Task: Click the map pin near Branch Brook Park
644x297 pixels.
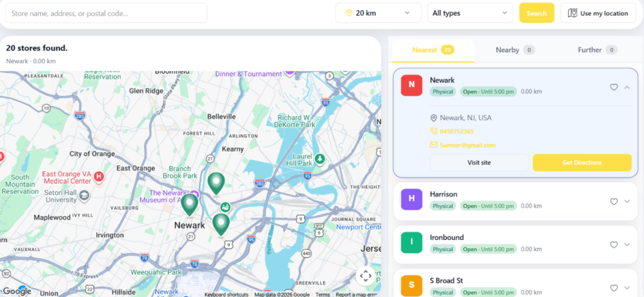Action: pos(216,183)
